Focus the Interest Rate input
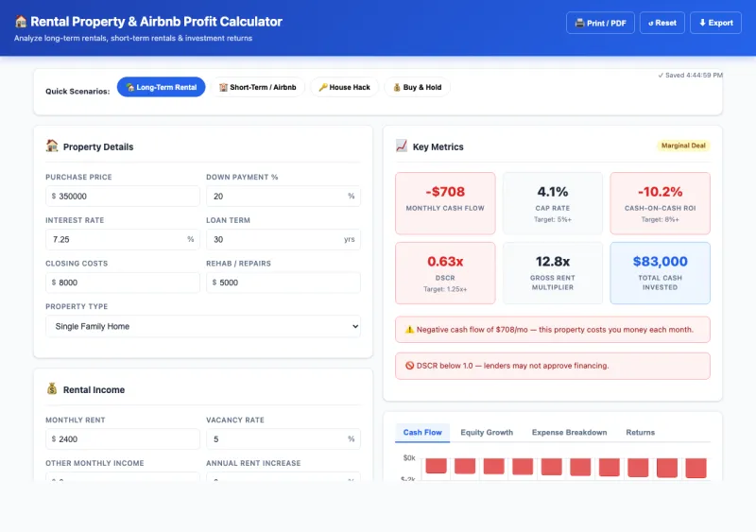Image resolution: width=756 pixels, height=532 pixels. click(x=123, y=239)
